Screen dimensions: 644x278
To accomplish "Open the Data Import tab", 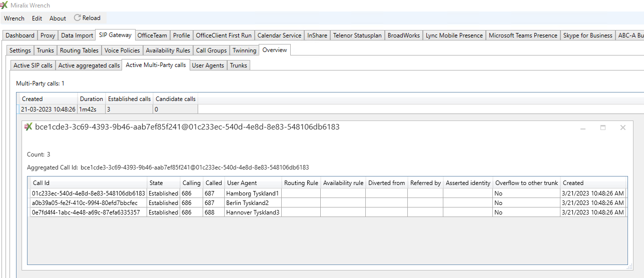I will pyautogui.click(x=77, y=35).
